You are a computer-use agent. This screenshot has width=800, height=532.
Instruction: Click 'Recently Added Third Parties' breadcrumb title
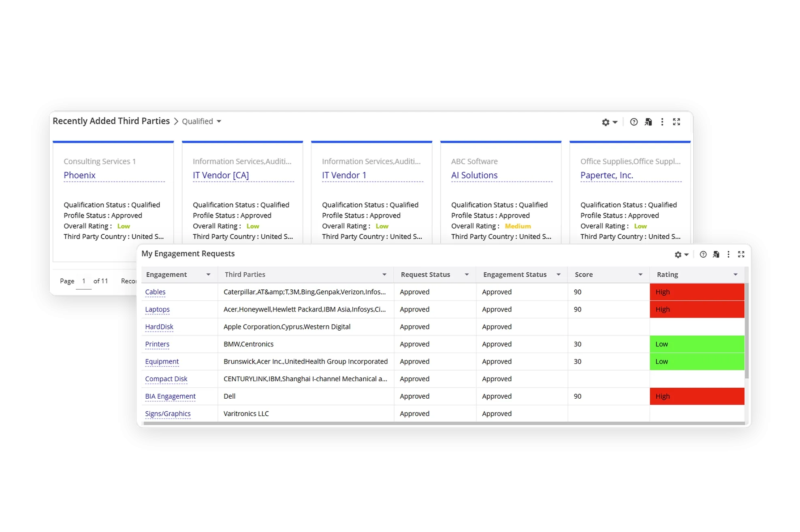coord(111,121)
